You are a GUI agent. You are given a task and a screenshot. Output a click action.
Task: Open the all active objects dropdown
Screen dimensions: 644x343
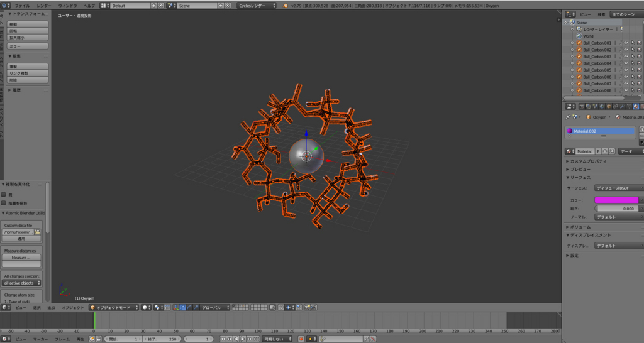click(x=22, y=283)
